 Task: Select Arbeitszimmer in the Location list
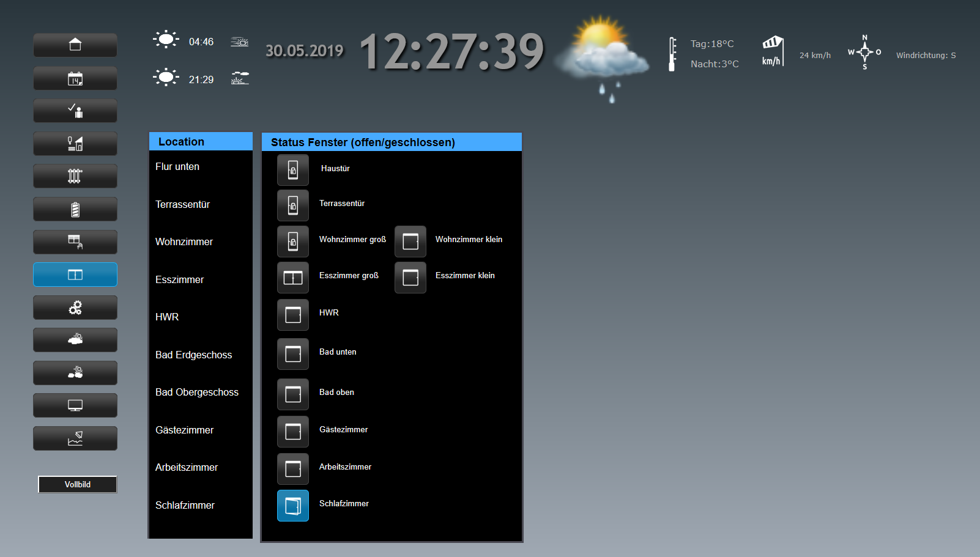[187, 467]
